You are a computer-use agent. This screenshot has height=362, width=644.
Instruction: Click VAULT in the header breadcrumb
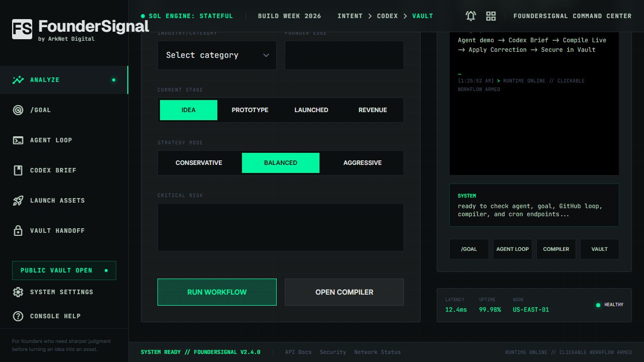[423, 16]
